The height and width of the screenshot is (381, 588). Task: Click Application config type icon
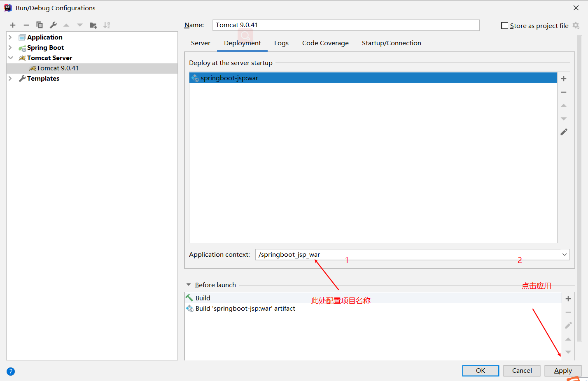tap(22, 37)
